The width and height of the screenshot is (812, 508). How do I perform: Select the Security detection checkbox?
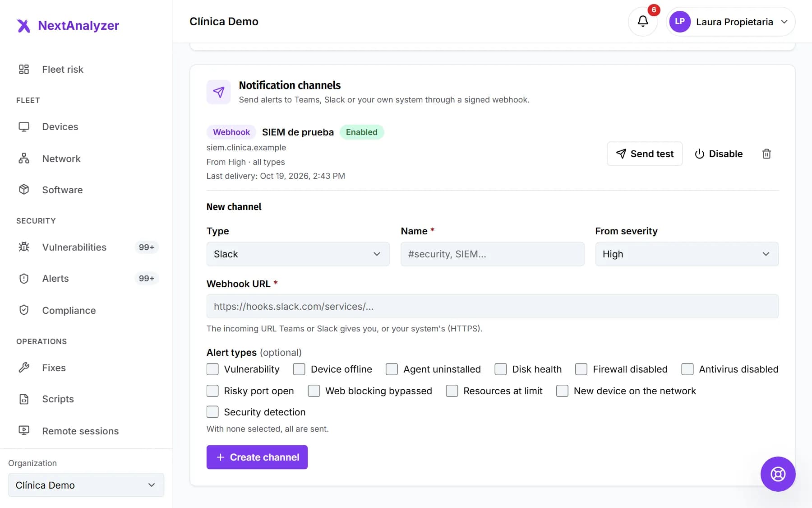[212, 412]
